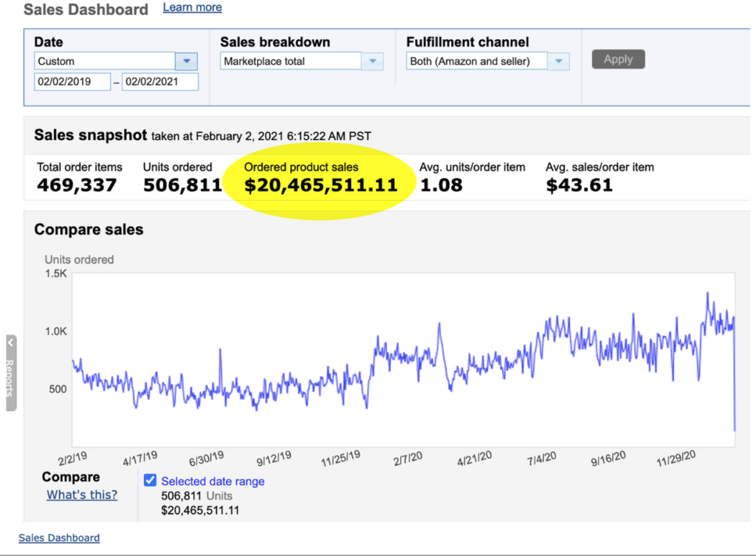756x556 pixels.
Task: Click the "What's this?" link
Action: [82, 495]
